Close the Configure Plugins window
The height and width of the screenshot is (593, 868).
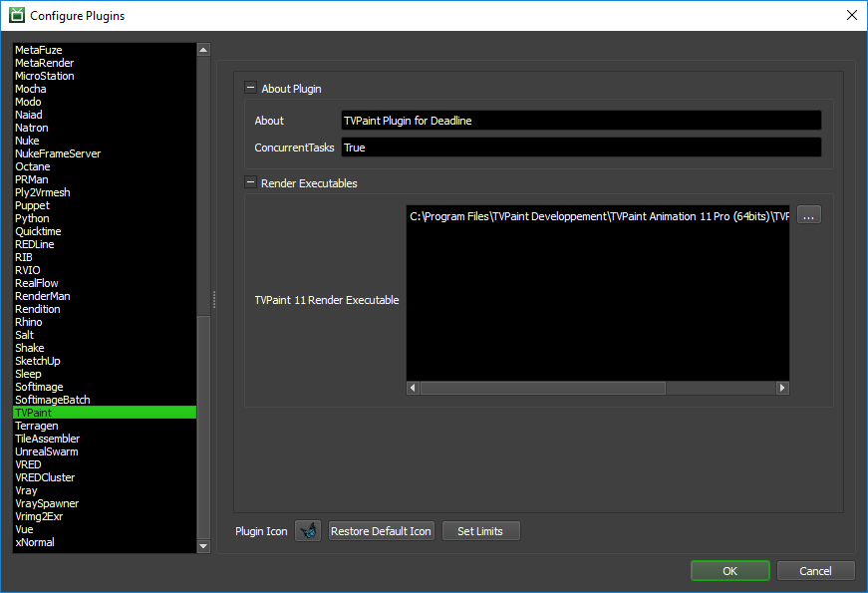tap(852, 15)
